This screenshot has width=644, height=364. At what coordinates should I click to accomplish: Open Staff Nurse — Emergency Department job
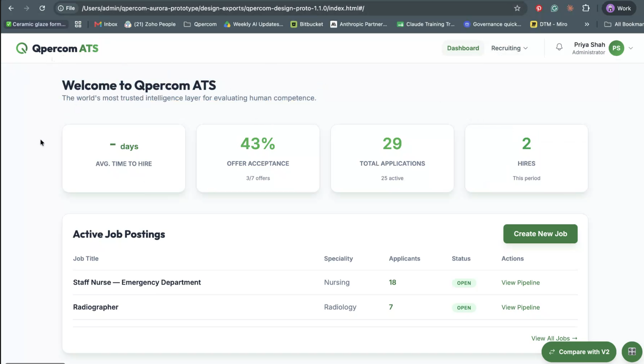point(137,282)
